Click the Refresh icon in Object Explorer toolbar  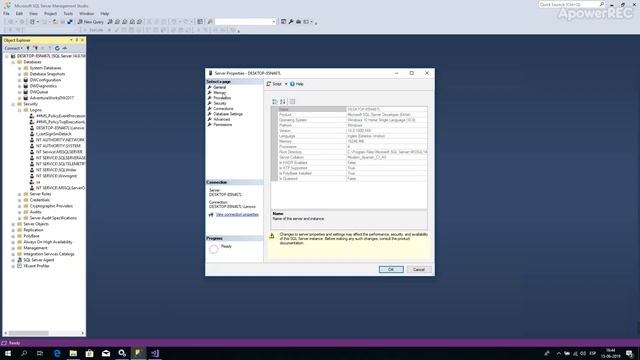(x=57, y=48)
